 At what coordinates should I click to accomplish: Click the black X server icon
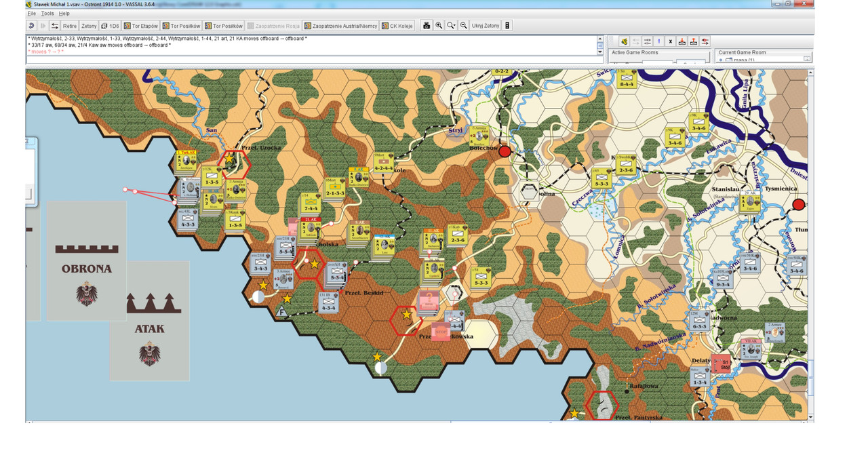(x=671, y=41)
